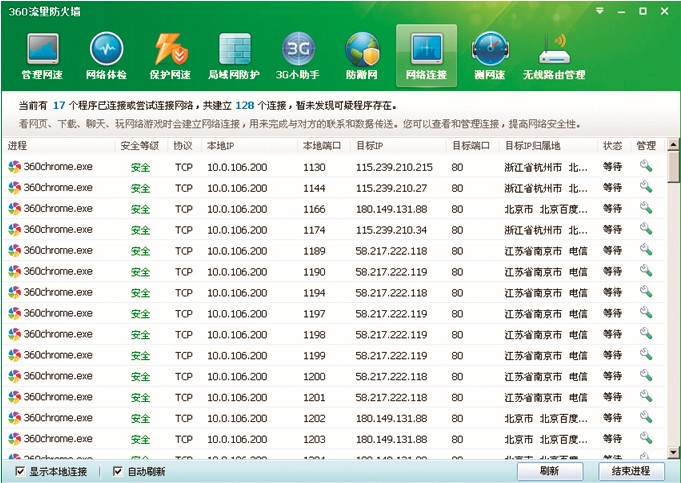Open the 管理网速 tool
This screenshot has width=681, height=483.
[x=42, y=56]
